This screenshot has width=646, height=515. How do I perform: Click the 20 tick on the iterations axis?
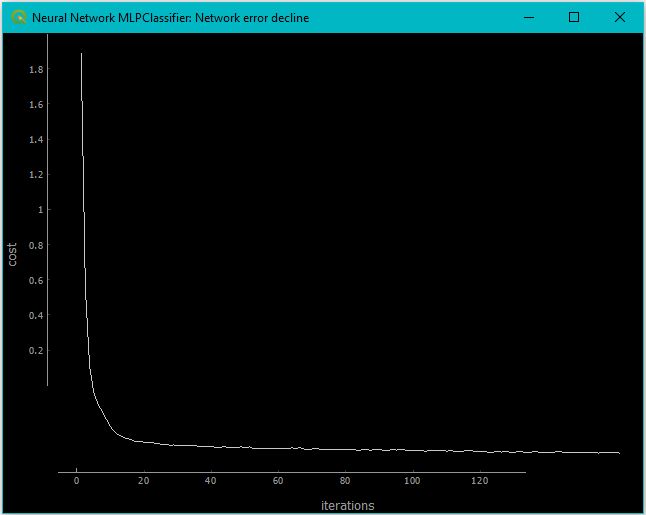[143, 481]
